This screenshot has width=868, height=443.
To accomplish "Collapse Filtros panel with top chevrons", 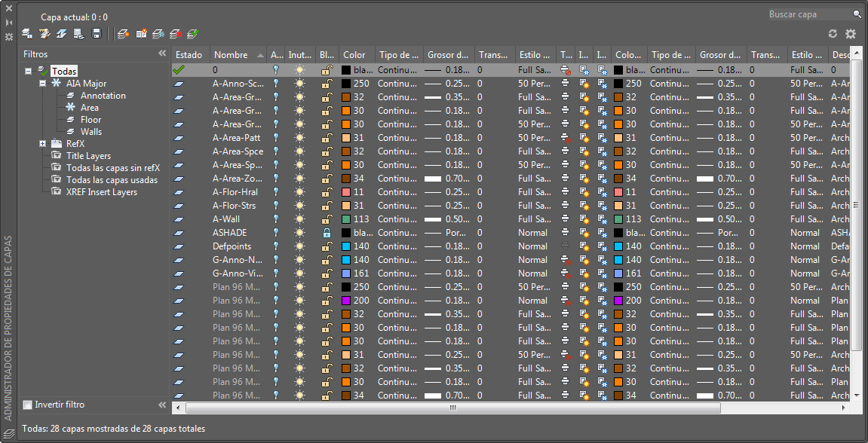I will click(162, 53).
